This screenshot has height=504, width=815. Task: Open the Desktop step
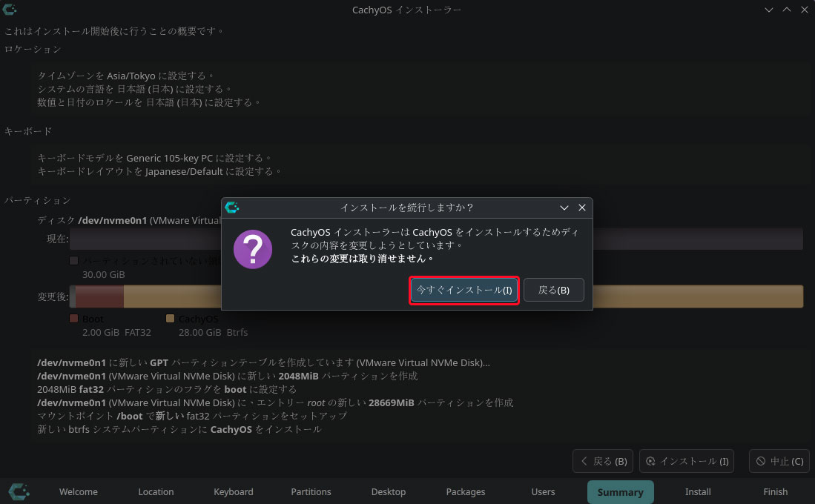[389, 492]
